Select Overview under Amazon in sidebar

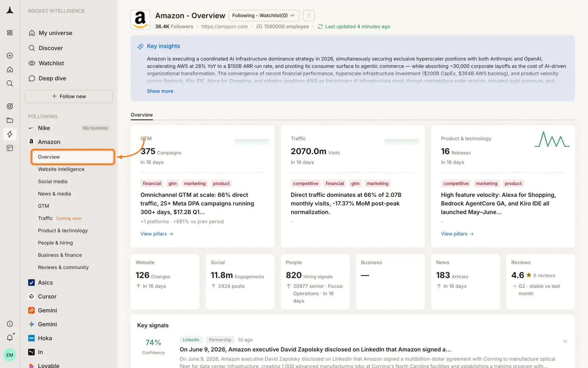point(73,157)
